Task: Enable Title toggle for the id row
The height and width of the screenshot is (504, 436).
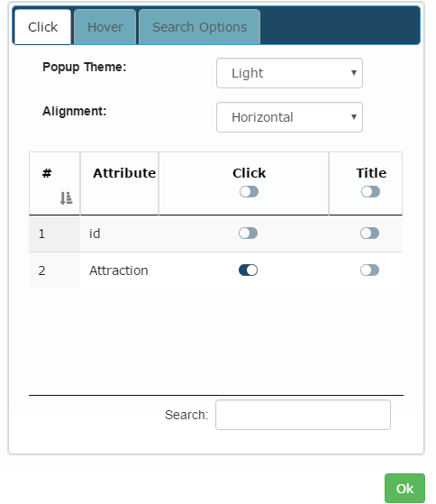Action: [x=370, y=234]
